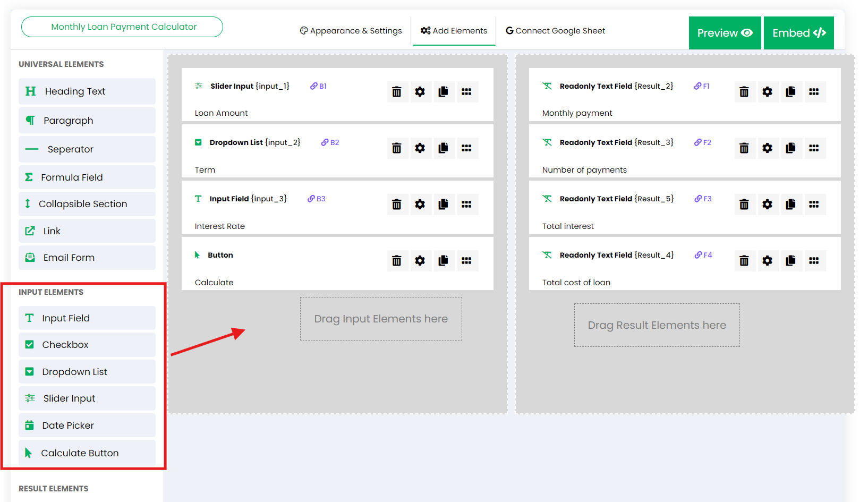Click the Embed code button

click(798, 33)
